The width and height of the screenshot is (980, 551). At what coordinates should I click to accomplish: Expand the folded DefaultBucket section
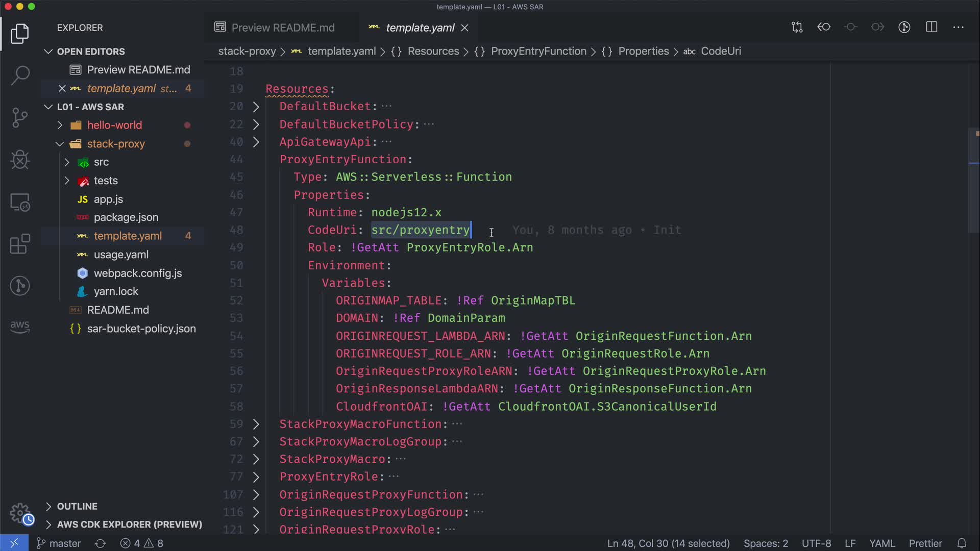(x=256, y=107)
